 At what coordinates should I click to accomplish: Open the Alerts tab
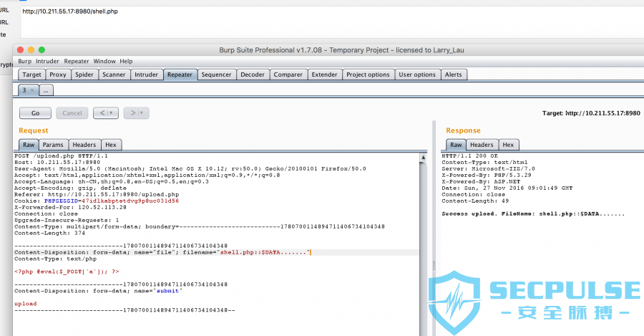(454, 75)
